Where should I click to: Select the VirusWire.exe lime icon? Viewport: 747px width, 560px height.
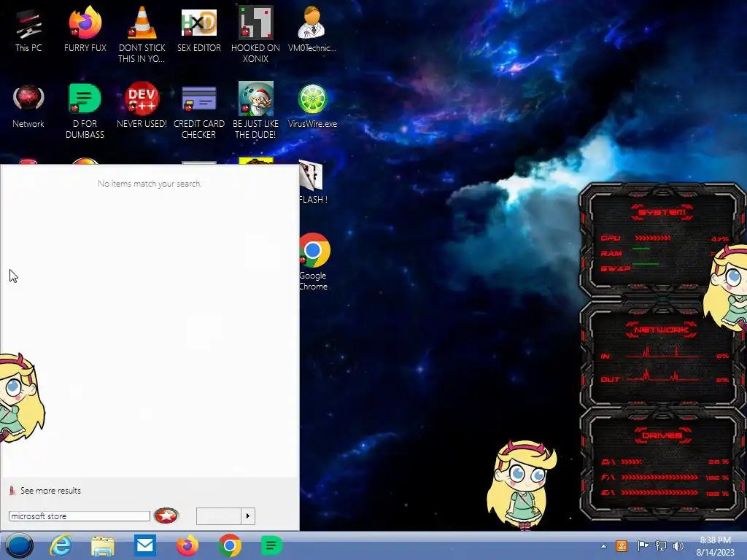click(x=312, y=106)
